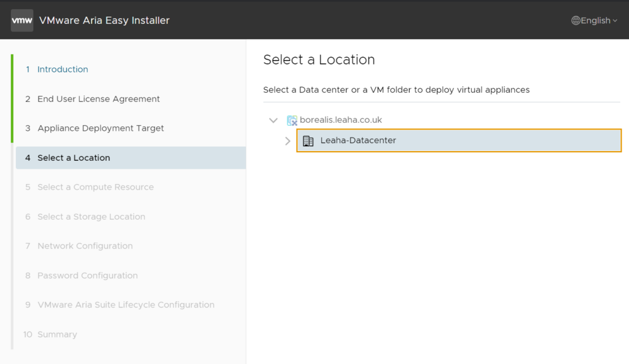Select the borealis.leaha.co.uk vCenter entry
629x364 pixels.
(x=340, y=120)
